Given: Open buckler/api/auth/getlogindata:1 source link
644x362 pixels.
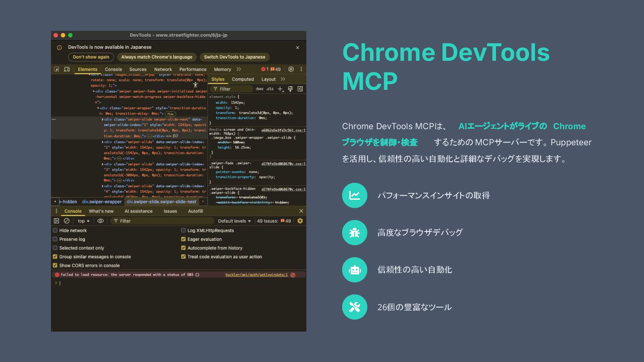Looking at the screenshot, I should pyautogui.click(x=257, y=275).
